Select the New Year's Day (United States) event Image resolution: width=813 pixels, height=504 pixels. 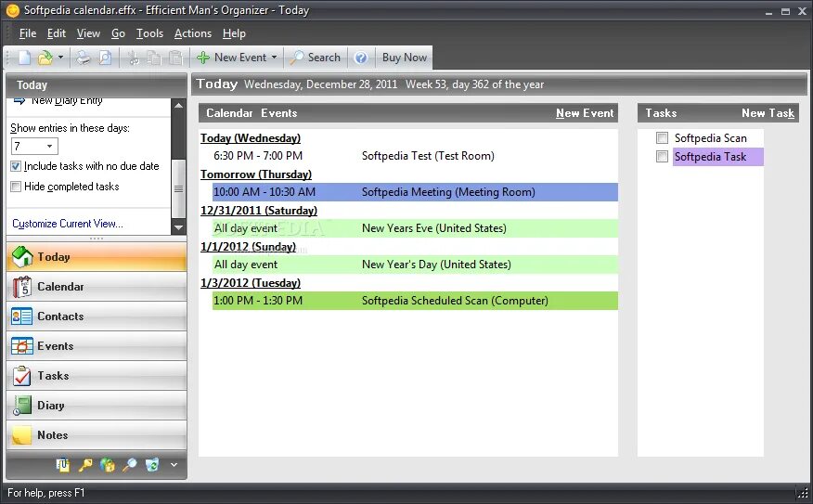tap(415, 265)
